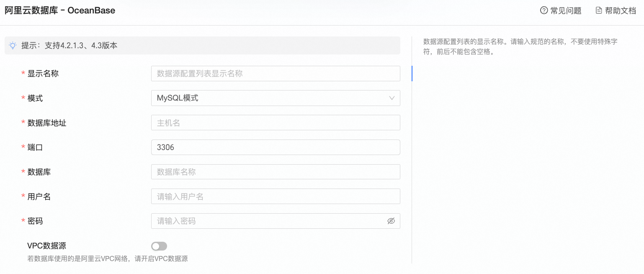Focus the 数据库地址 hostname field
Image resolution: width=644 pixels, height=274 pixels.
[276, 123]
